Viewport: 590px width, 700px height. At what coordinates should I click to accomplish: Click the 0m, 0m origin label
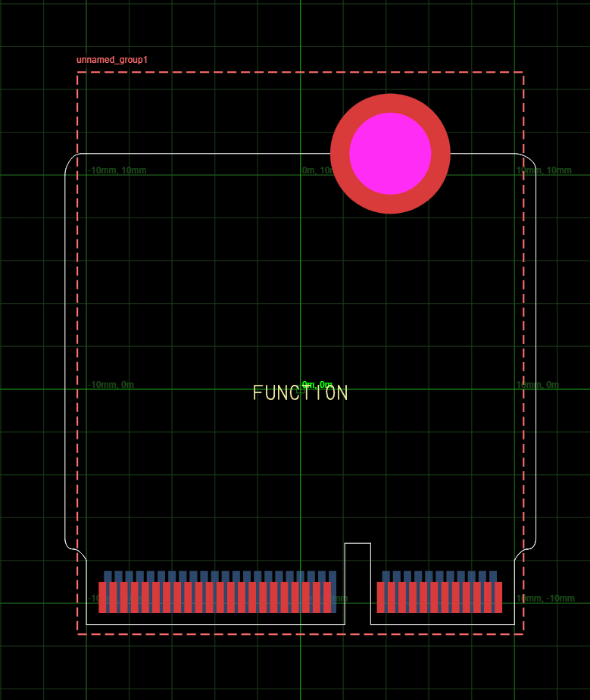(x=317, y=384)
